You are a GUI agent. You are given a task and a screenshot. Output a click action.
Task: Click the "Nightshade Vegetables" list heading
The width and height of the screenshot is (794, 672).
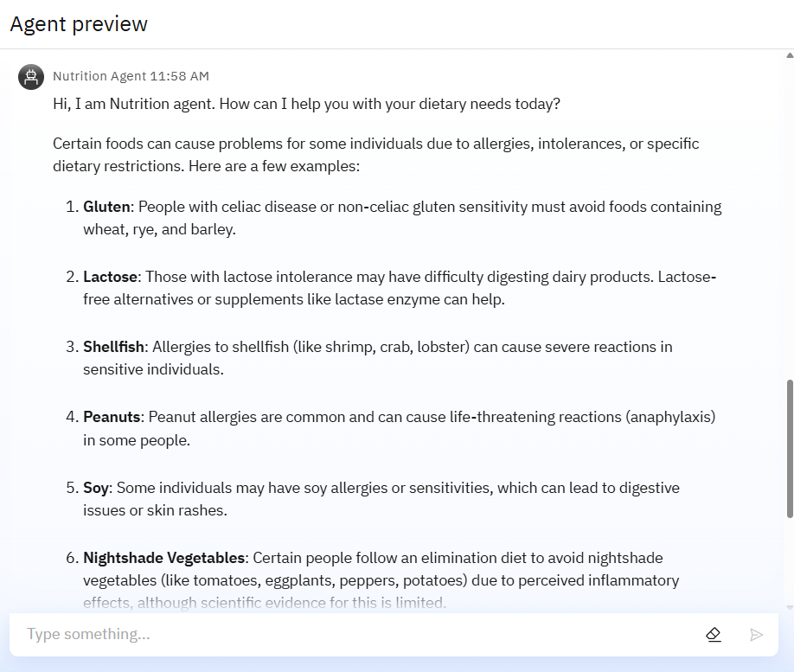click(x=165, y=558)
